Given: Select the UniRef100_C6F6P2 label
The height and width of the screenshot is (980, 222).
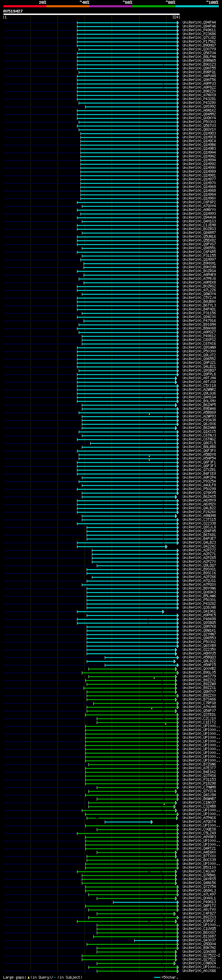Looking at the screenshot, I should pyautogui.click(x=199, y=202).
